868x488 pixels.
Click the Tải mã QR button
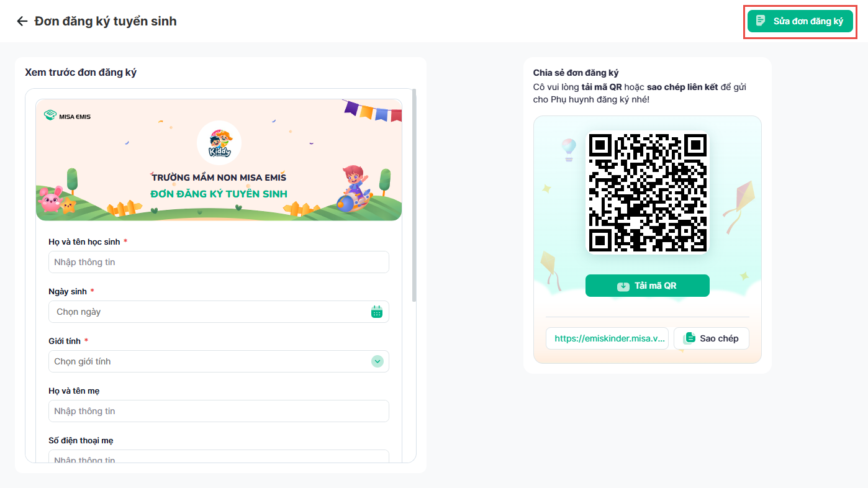coord(648,286)
